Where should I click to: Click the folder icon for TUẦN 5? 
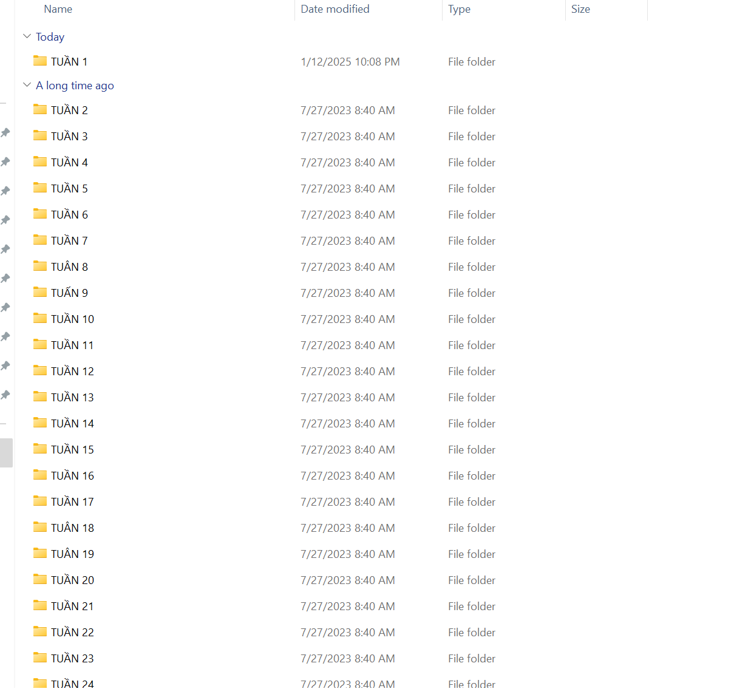[40, 188]
